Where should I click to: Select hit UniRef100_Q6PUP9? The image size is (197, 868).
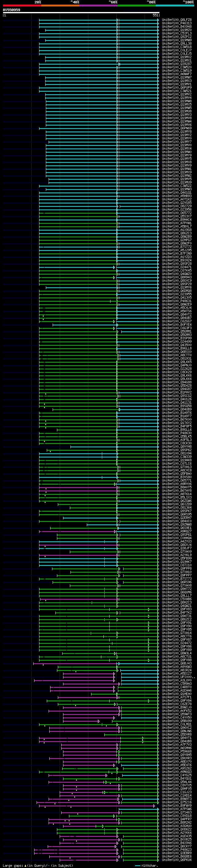click(177, 88)
